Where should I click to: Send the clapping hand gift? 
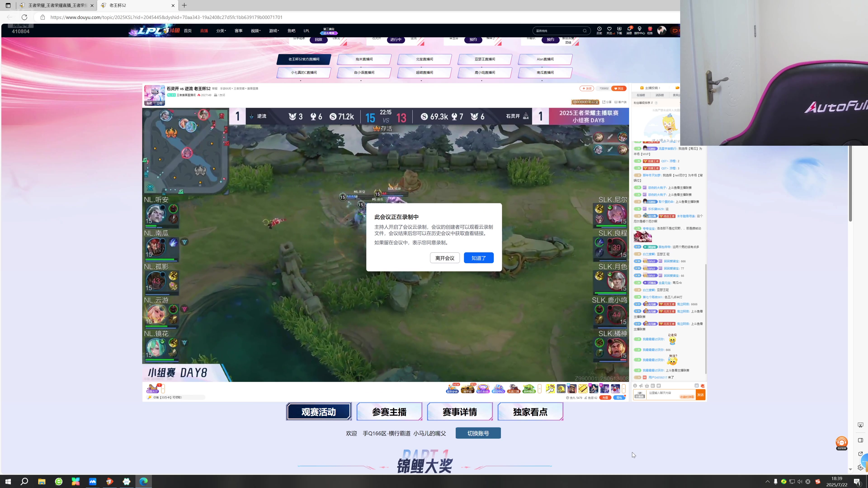point(550,389)
